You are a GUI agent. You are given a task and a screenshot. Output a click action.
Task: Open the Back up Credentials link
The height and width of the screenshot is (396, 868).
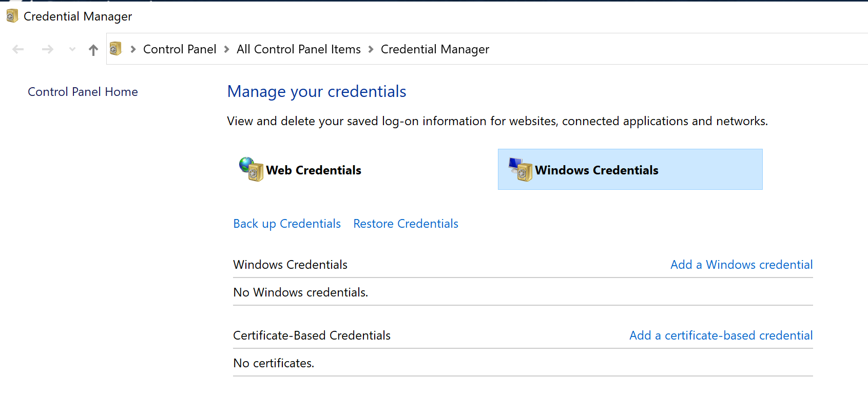coord(287,224)
